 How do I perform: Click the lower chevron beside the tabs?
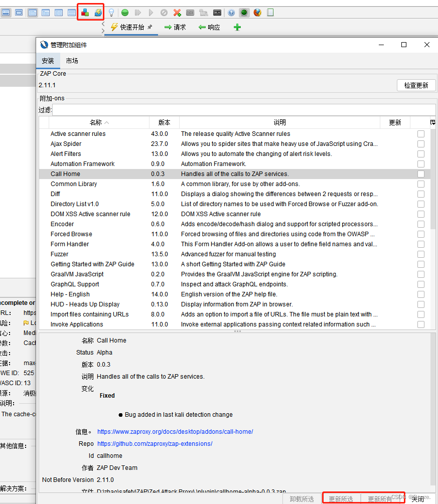[103, 31]
